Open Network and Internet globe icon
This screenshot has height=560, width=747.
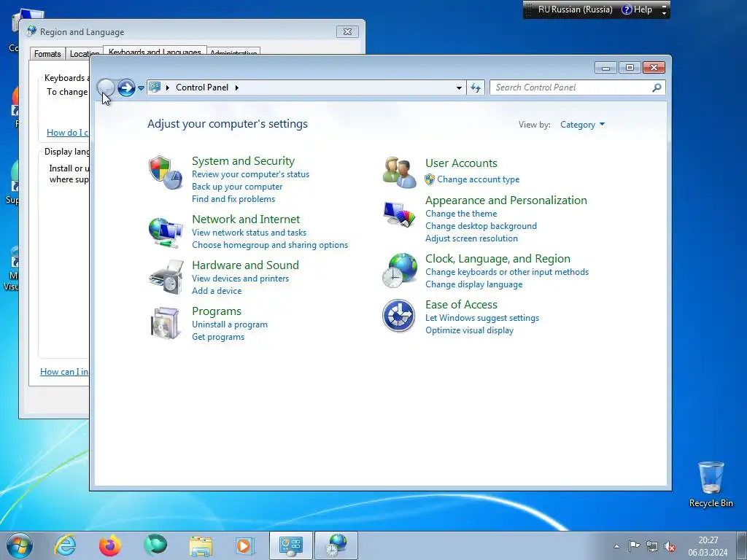[166, 233]
